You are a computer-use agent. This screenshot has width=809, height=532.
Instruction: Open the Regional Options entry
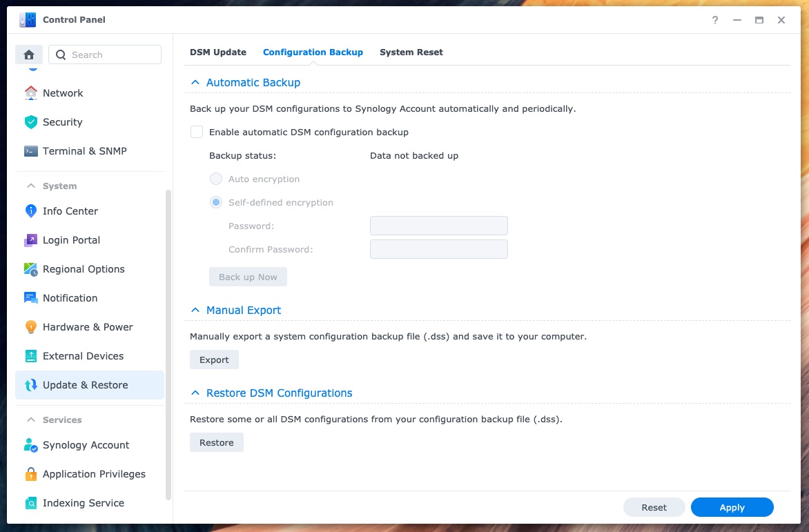tap(90, 269)
